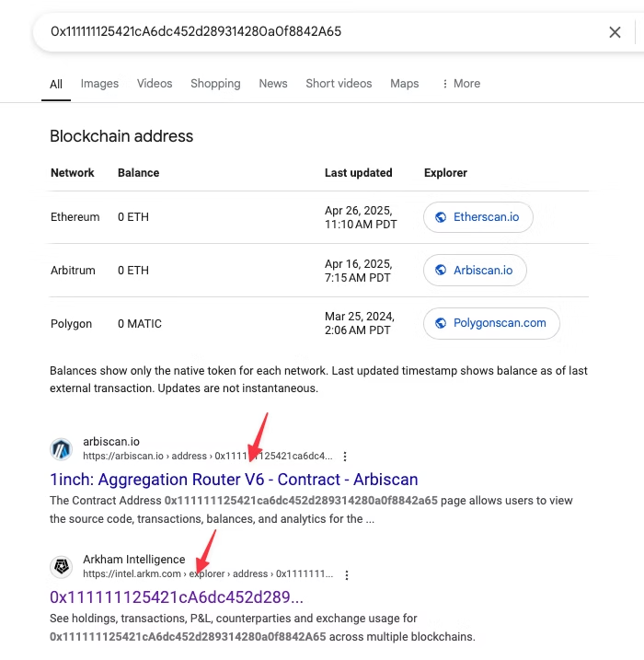
Task: Click the Apr 16, 2025 timestamp
Action: 359,271
